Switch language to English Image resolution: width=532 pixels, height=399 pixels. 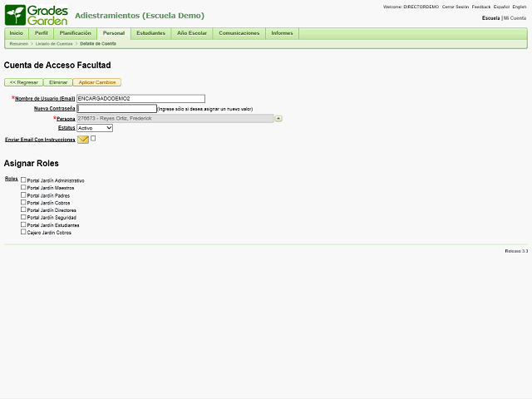tap(520, 7)
